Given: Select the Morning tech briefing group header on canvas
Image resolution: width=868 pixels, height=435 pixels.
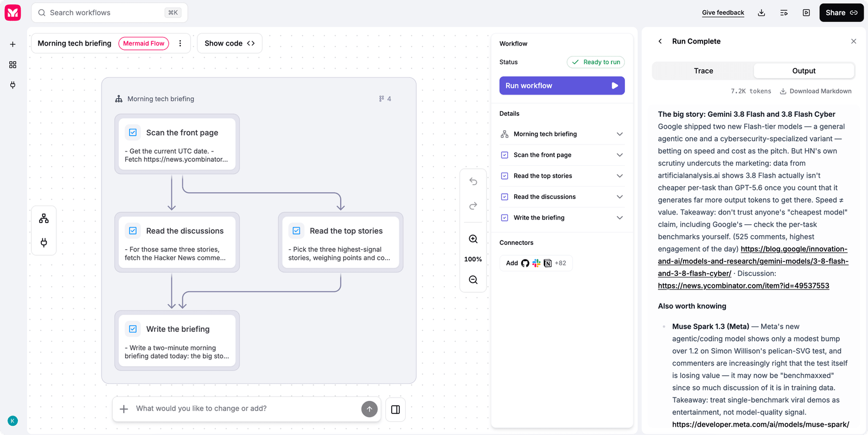Looking at the screenshot, I should point(161,99).
